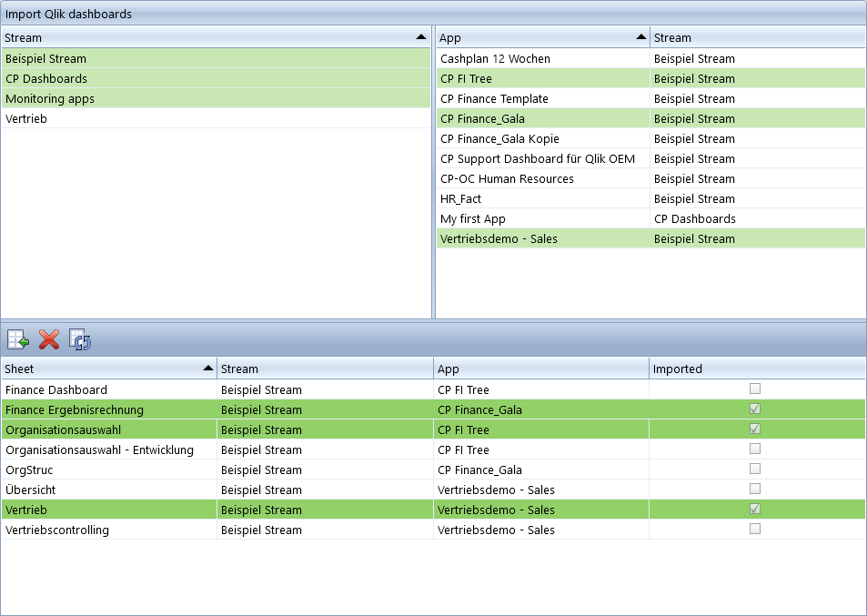This screenshot has width=867, height=616.
Task: Click Beispiel Stream cell next to Cashplan 12 Wochen
Action: pyautogui.click(x=758, y=58)
